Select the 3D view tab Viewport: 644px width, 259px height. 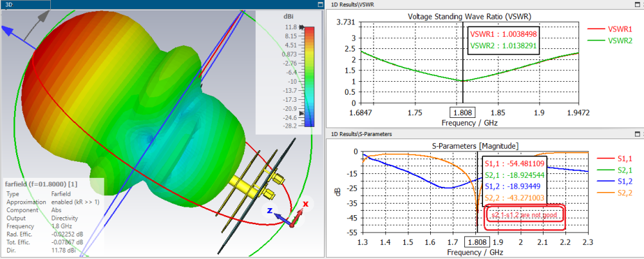tap(8, 5)
